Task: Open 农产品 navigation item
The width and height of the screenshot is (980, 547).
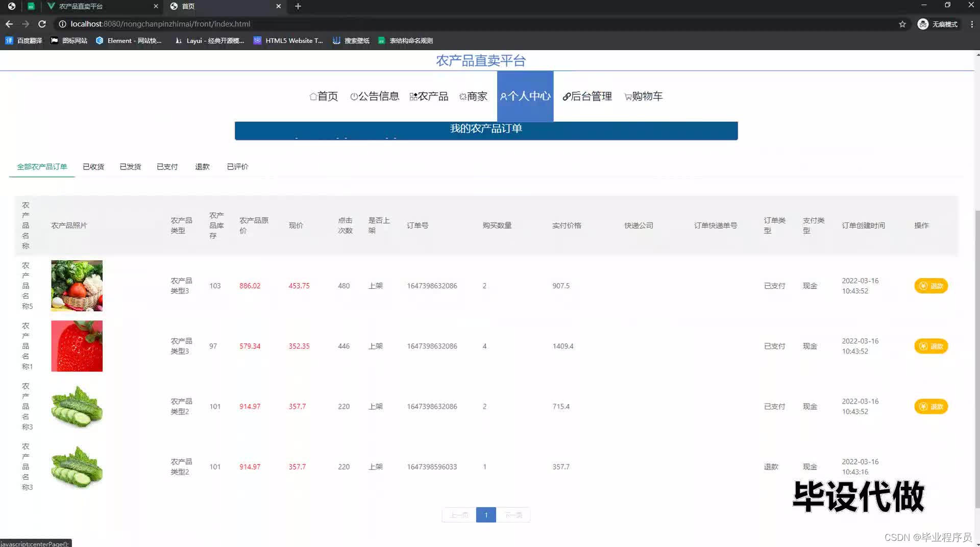Action: click(x=429, y=96)
